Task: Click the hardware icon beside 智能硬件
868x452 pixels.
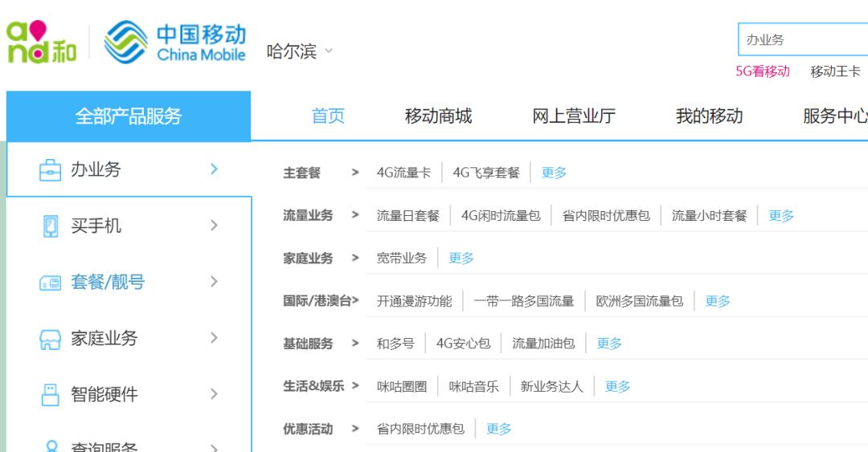Action: (51, 395)
